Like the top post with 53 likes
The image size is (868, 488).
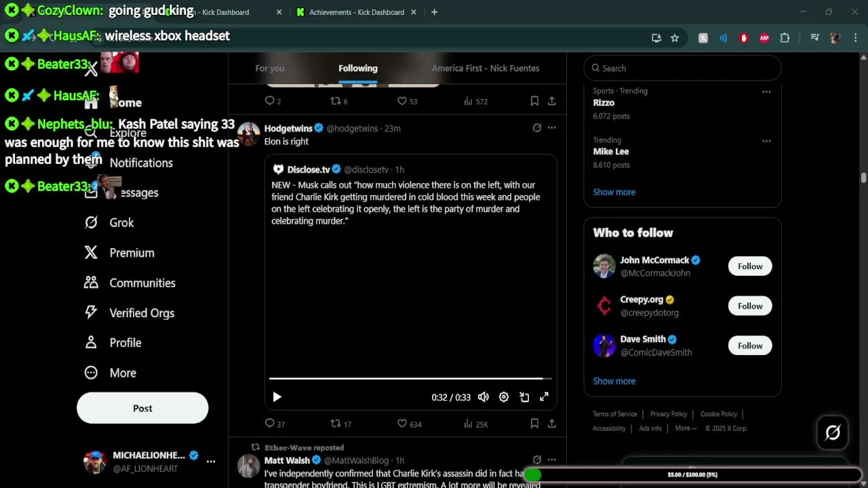408,101
